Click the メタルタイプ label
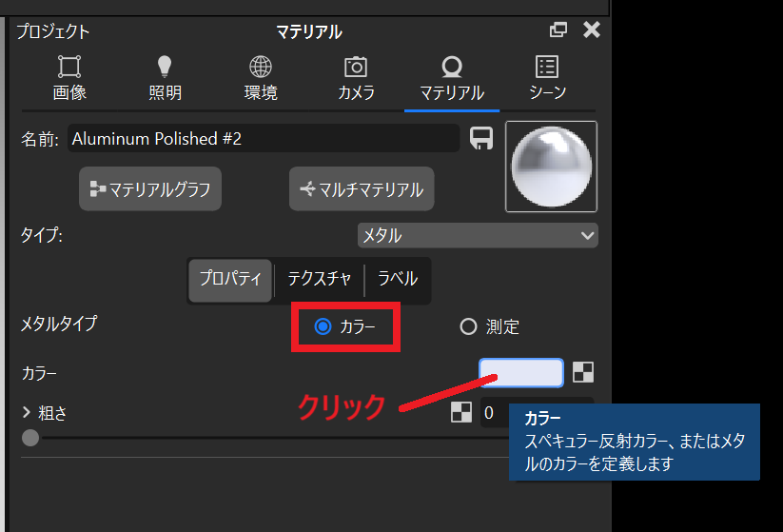 point(58,324)
